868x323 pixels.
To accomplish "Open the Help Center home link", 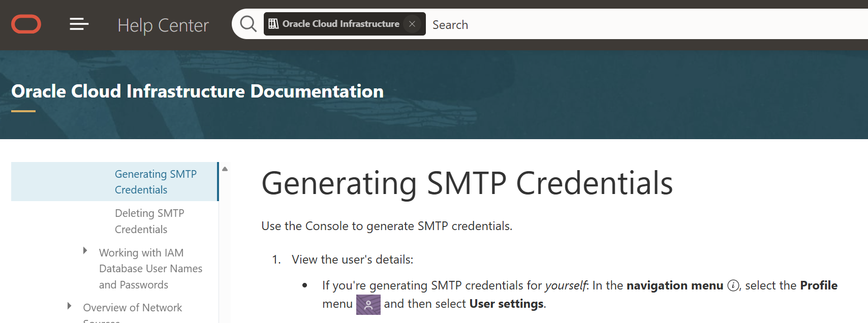I will click(163, 25).
